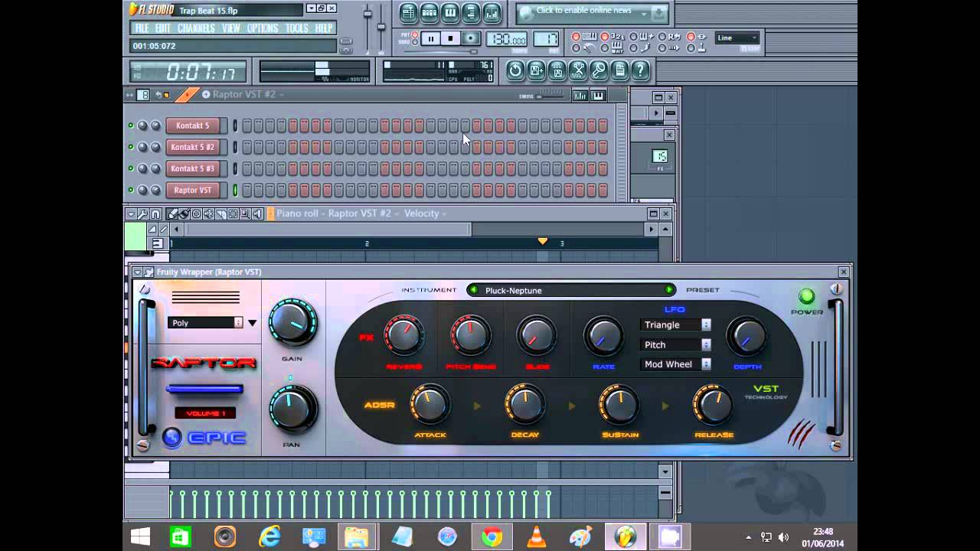Toggle the Raptor POWER button
980x551 pixels.
click(x=806, y=297)
